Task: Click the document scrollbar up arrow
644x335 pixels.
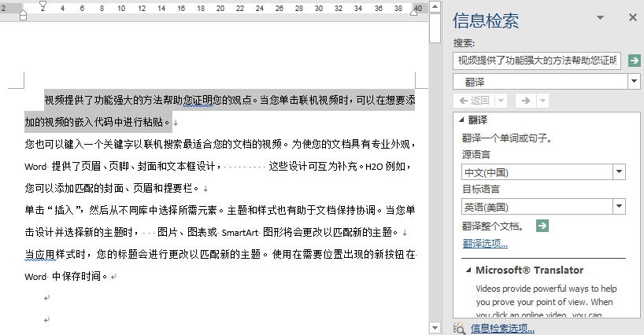Action: click(x=435, y=6)
